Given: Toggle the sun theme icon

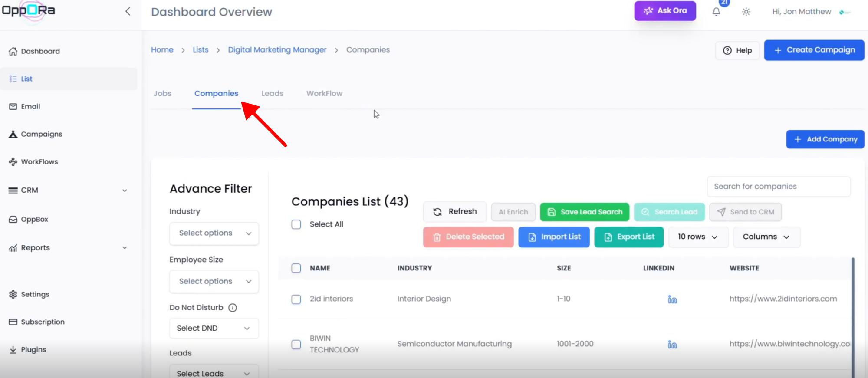Looking at the screenshot, I should 746,12.
